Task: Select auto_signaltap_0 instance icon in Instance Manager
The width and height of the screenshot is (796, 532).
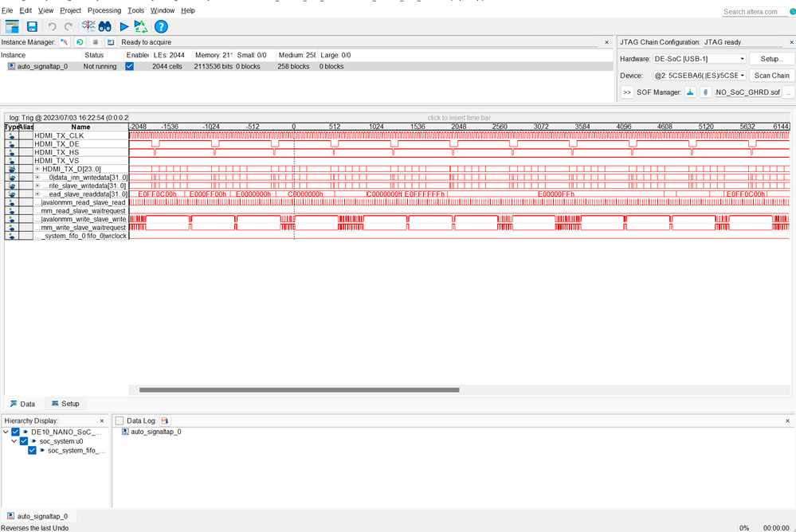Action: (x=11, y=67)
